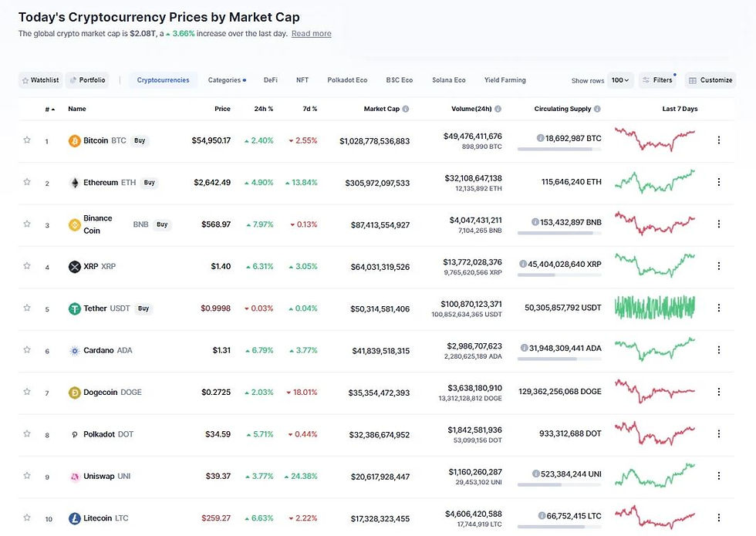Screen dimensions: 756x536
Task: Open the Show rows 100 dropdown
Action: click(620, 80)
